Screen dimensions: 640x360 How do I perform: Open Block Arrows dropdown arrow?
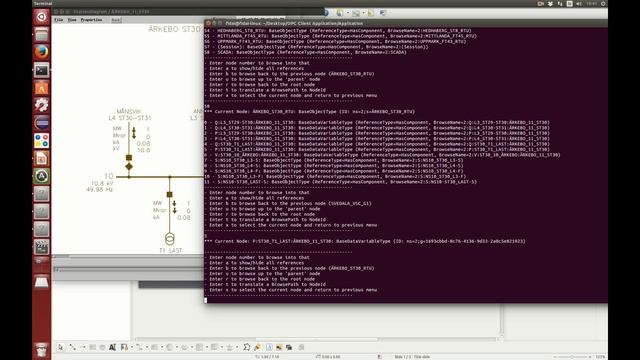(191, 347)
